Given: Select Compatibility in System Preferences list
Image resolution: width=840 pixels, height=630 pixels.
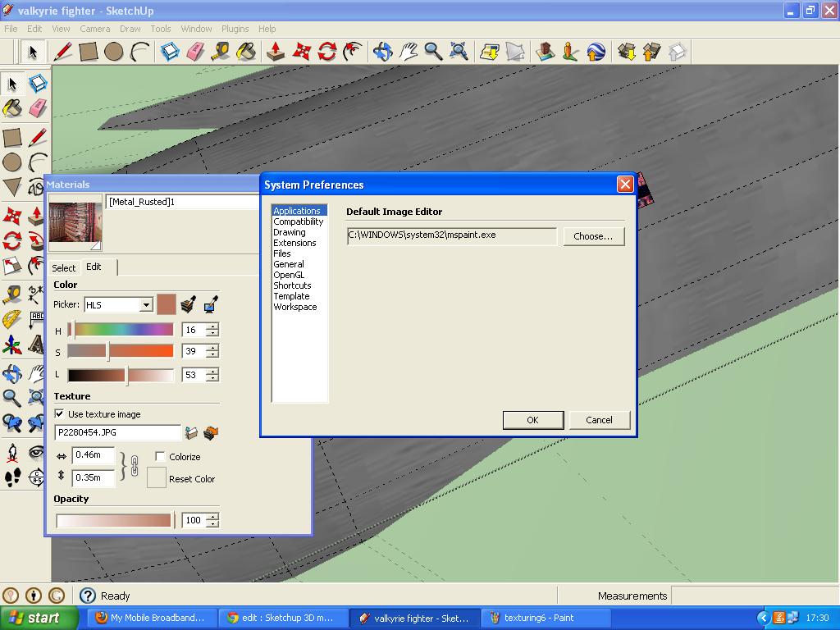Looking at the screenshot, I should pos(299,221).
